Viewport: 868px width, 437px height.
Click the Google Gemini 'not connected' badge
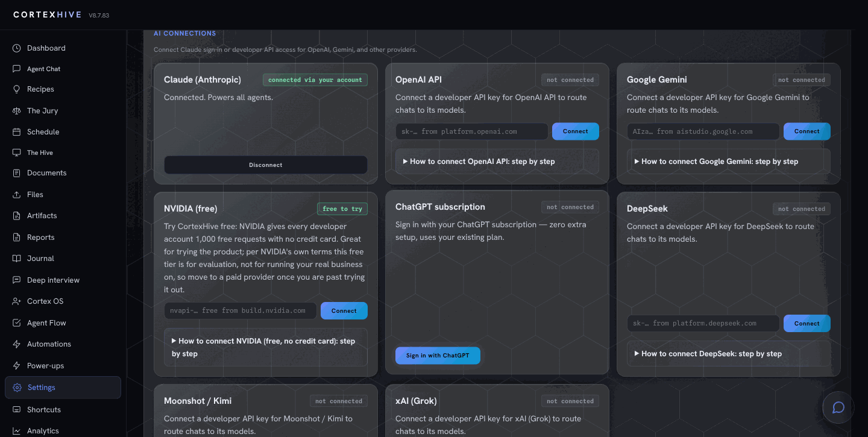click(802, 80)
